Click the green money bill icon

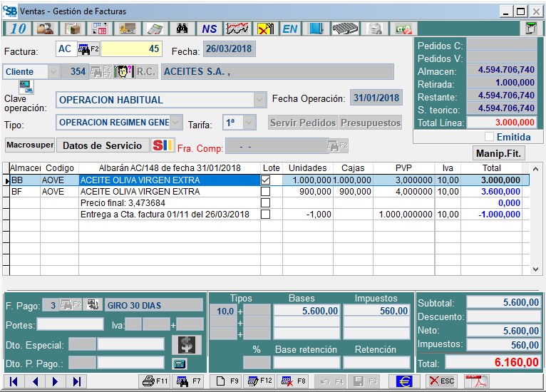403,29
